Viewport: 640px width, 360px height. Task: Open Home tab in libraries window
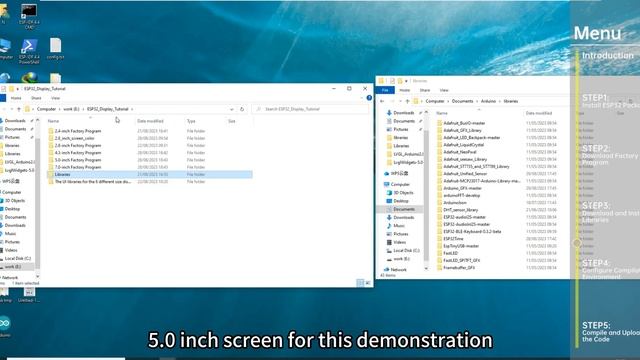(x=404, y=90)
